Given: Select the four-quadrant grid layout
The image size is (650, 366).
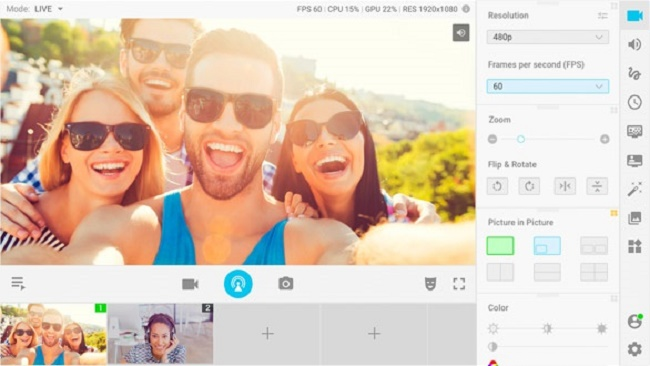Looking at the screenshot, I should pyautogui.click(x=594, y=272).
